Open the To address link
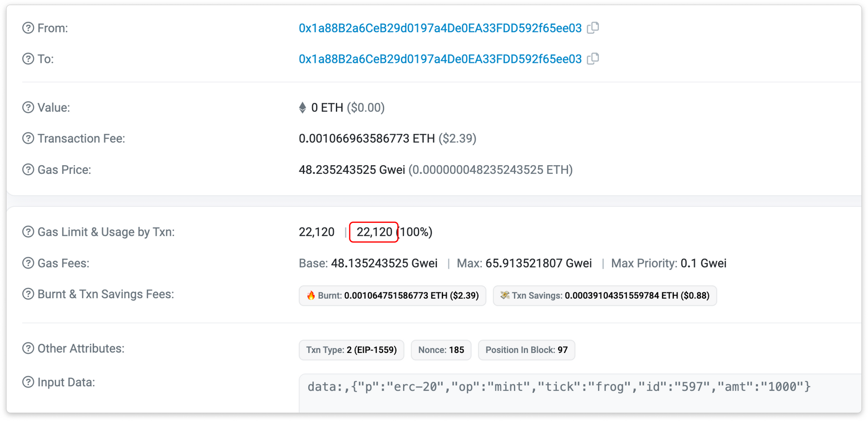 pyautogui.click(x=440, y=59)
